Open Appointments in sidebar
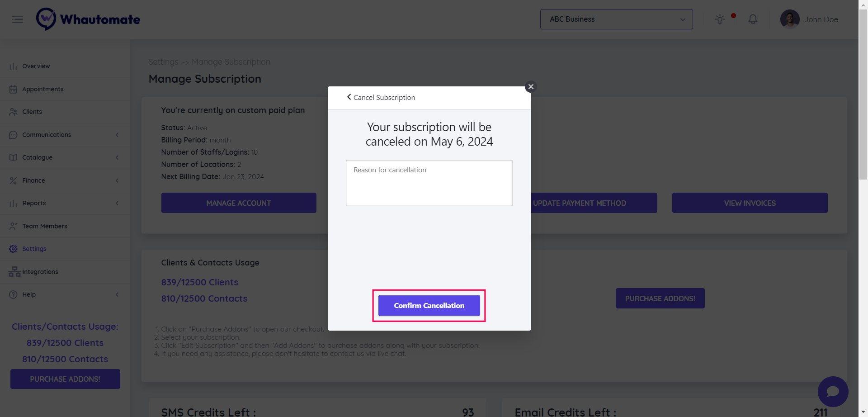This screenshot has width=868, height=417. tap(43, 89)
